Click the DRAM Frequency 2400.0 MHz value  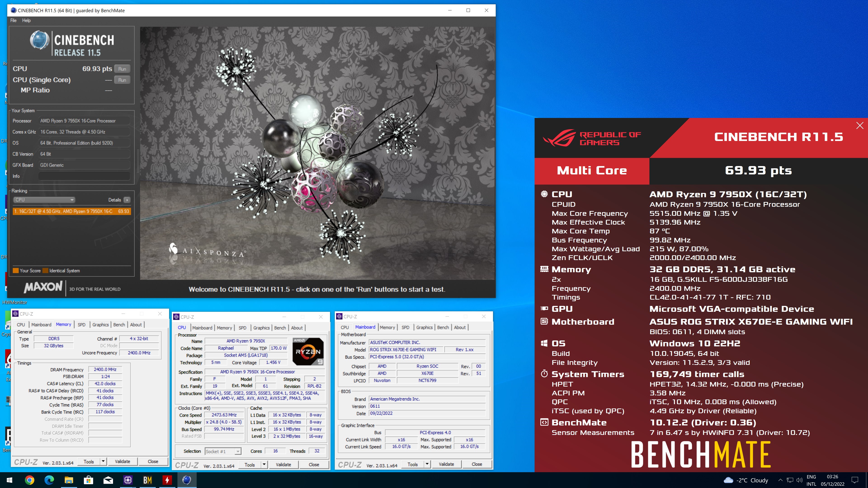point(105,369)
